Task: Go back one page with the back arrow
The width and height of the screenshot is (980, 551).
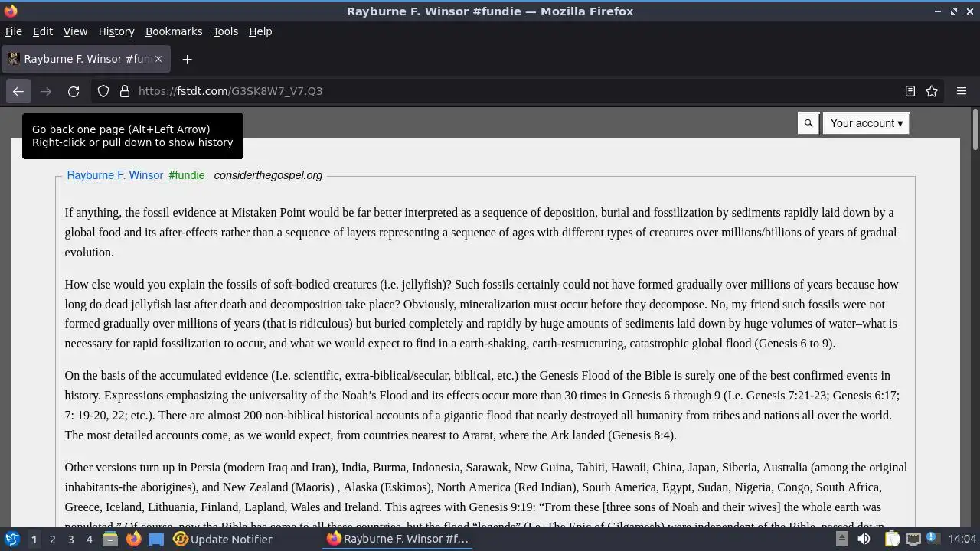Action: click(18, 91)
